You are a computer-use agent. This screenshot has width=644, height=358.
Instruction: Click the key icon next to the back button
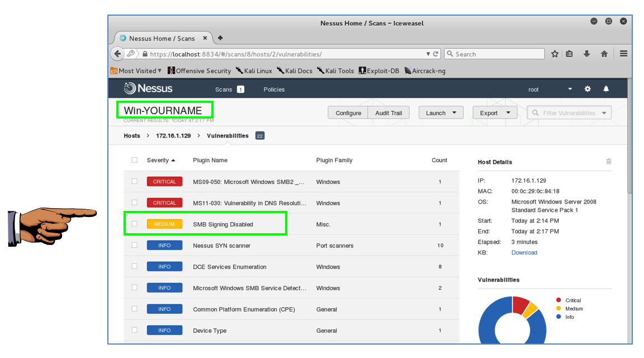click(131, 54)
